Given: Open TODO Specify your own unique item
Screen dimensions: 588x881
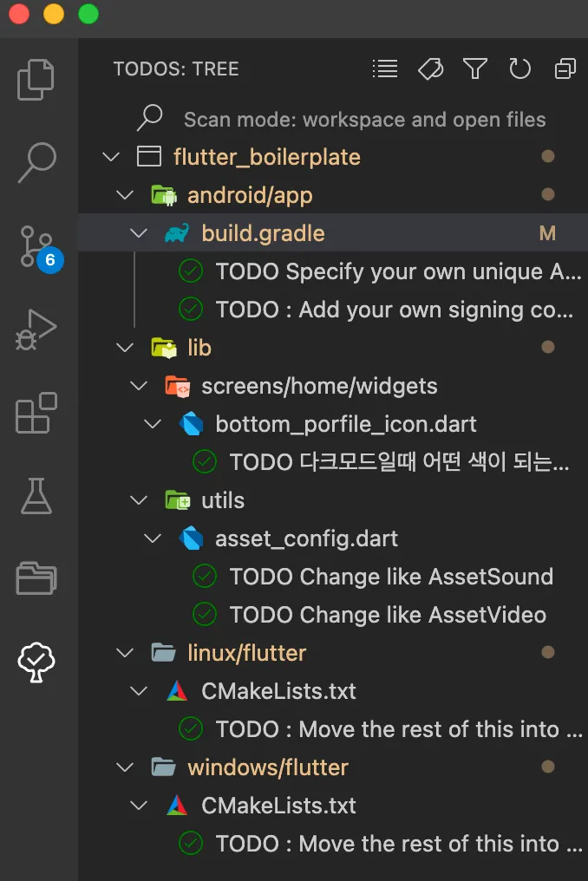Looking at the screenshot, I should point(397,271).
